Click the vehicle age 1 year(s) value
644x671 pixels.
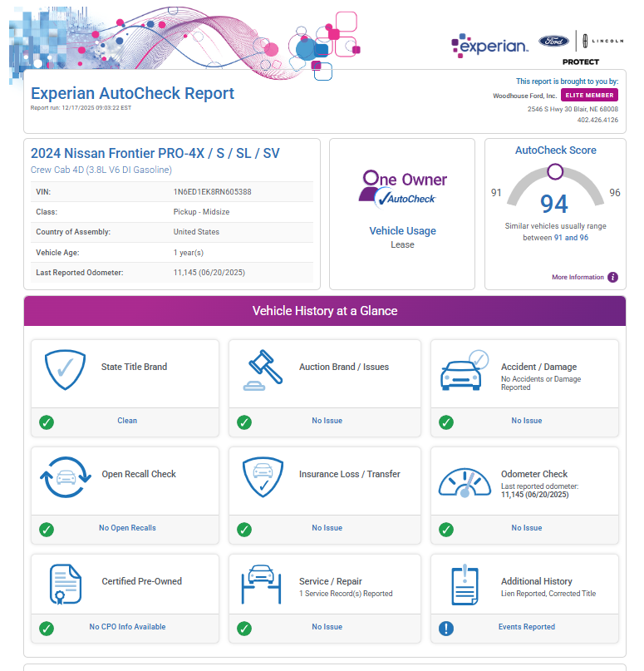tap(189, 253)
